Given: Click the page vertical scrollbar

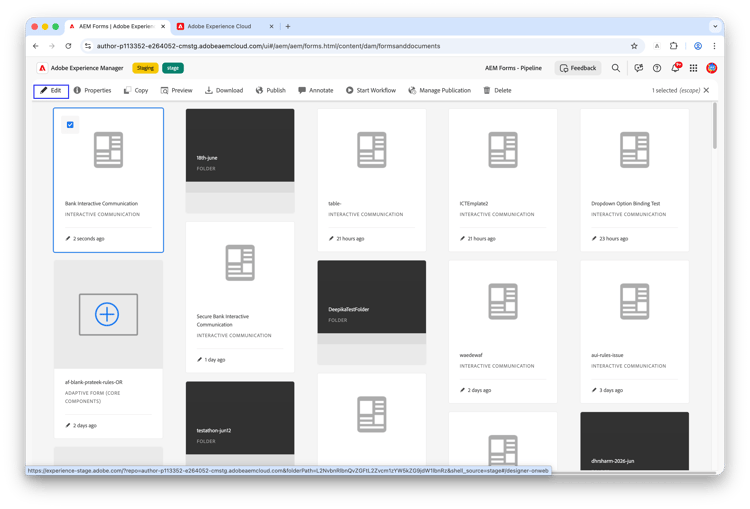Looking at the screenshot, I should click(715, 126).
